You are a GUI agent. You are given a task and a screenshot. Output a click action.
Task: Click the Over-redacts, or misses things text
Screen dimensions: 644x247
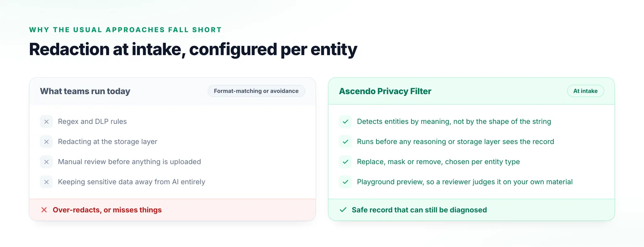107,210
